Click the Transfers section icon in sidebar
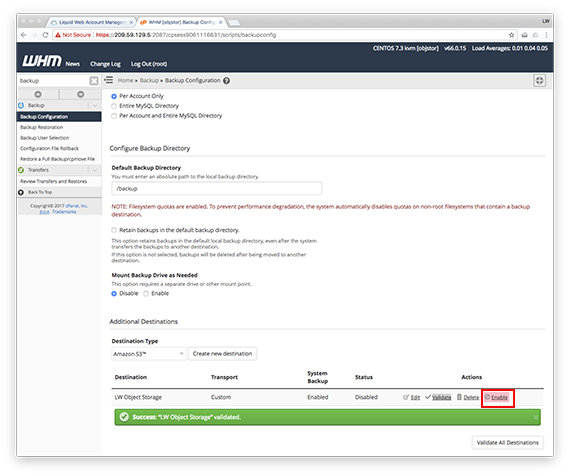The image size is (570, 476). (21, 170)
